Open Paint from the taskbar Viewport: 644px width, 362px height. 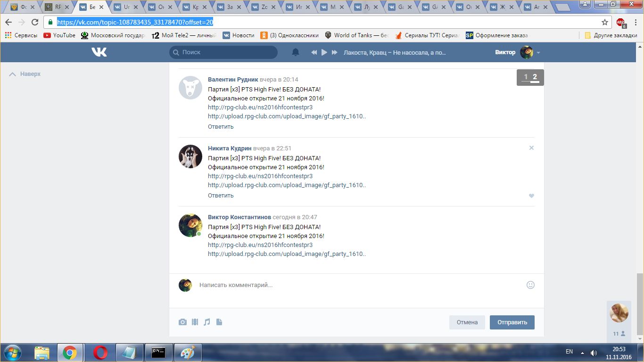(188, 353)
